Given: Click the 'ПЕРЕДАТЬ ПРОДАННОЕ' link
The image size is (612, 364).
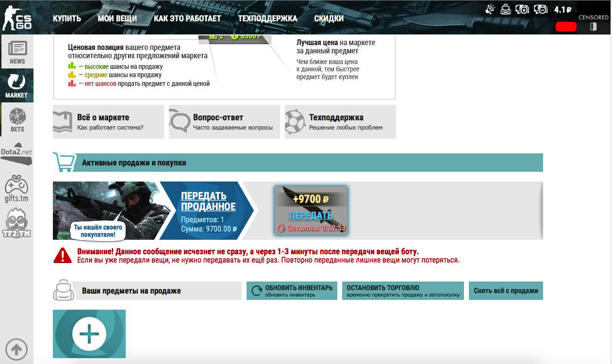Looking at the screenshot, I should click(208, 201).
